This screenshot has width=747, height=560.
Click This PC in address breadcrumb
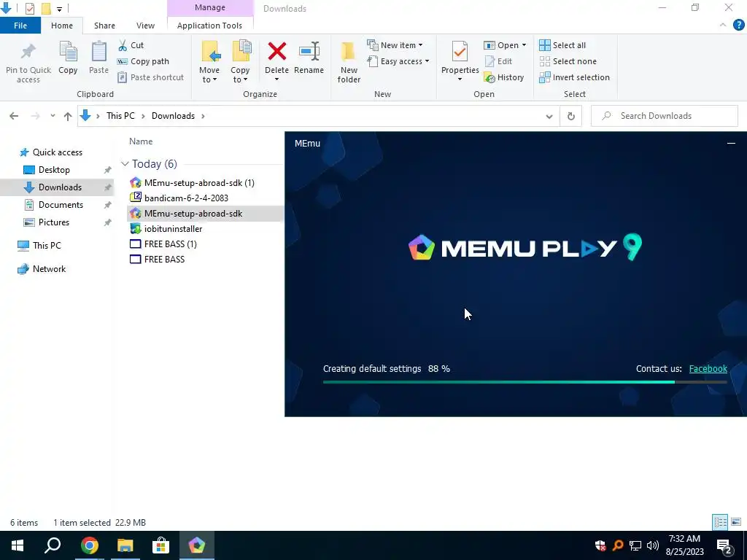tap(120, 116)
